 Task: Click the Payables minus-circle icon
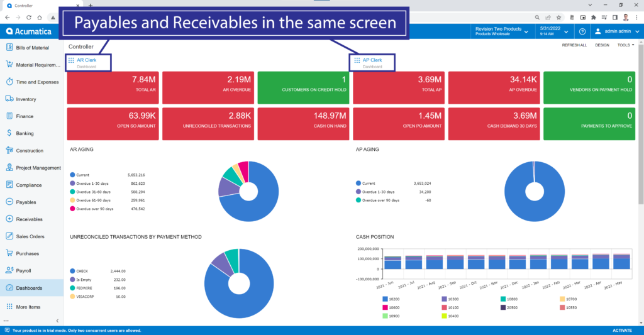(x=9, y=202)
